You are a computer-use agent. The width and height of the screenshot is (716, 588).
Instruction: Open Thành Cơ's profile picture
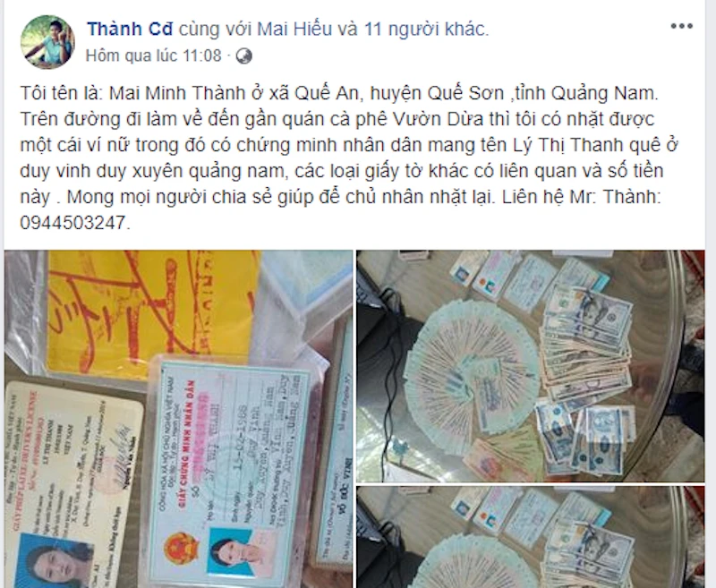[47, 42]
